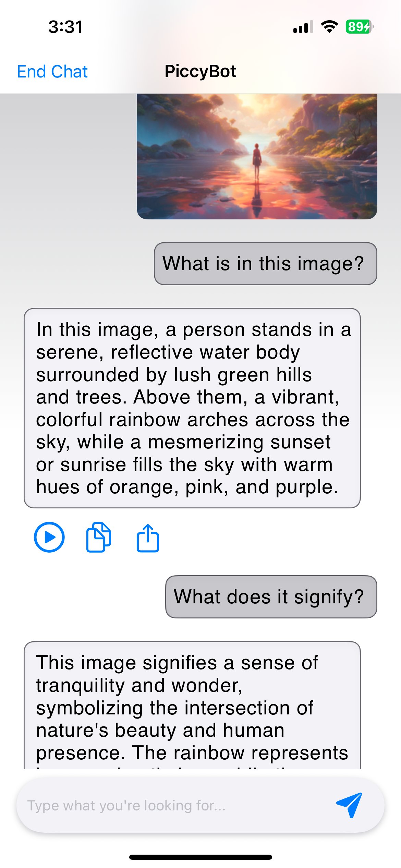Image resolution: width=401 pixels, height=868 pixels.
Task: Tap the response describing the serene water body
Action: (x=192, y=408)
